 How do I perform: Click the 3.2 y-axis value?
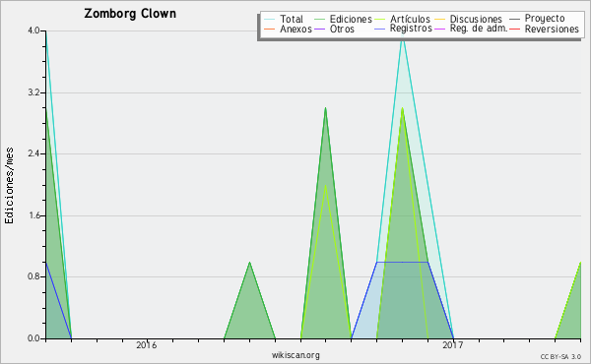coord(33,92)
